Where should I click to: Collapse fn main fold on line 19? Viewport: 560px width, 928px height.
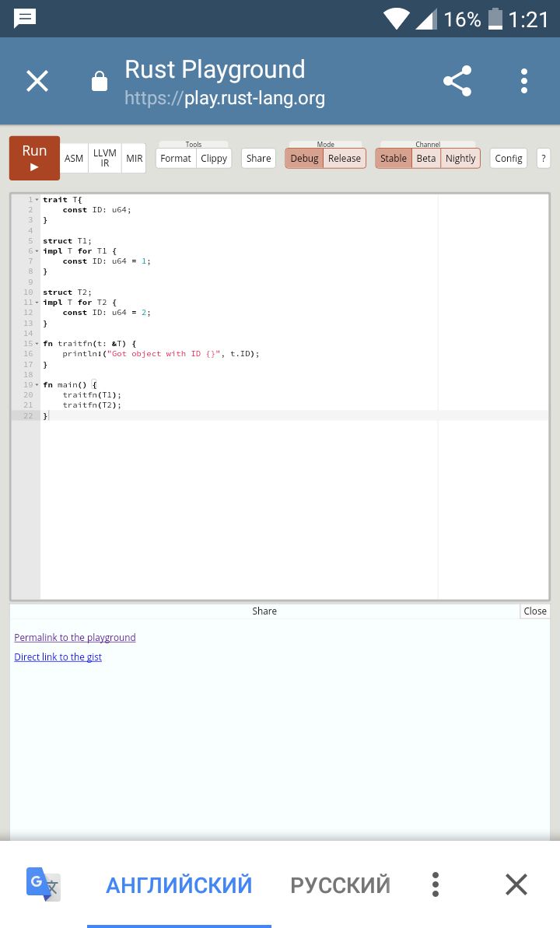tap(37, 385)
